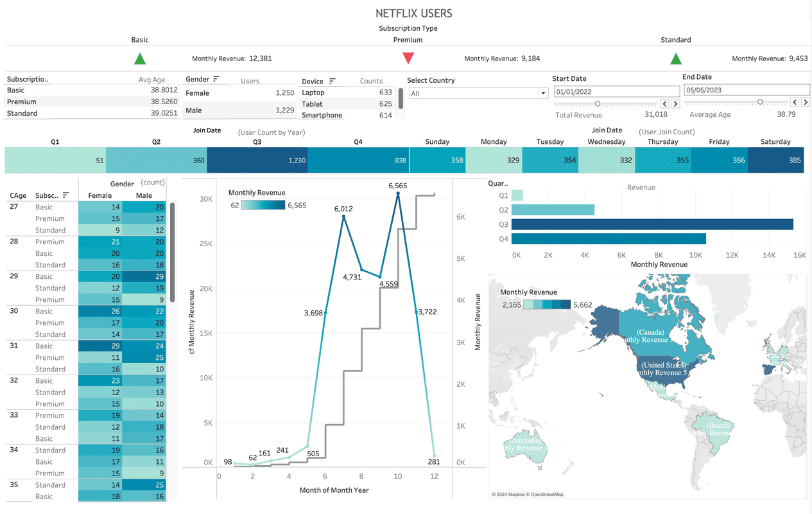Click the Q1 revenue bar

coord(517,195)
